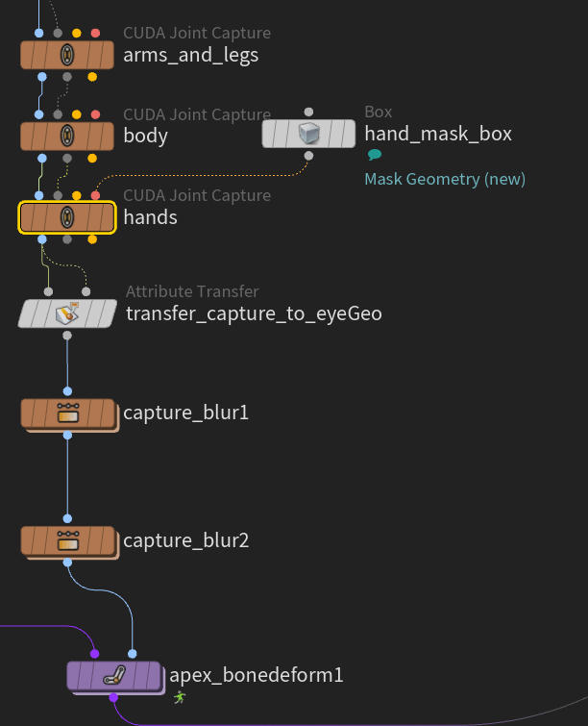Click the "Box" type label above hand_mask_box

(x=378, y=113)
